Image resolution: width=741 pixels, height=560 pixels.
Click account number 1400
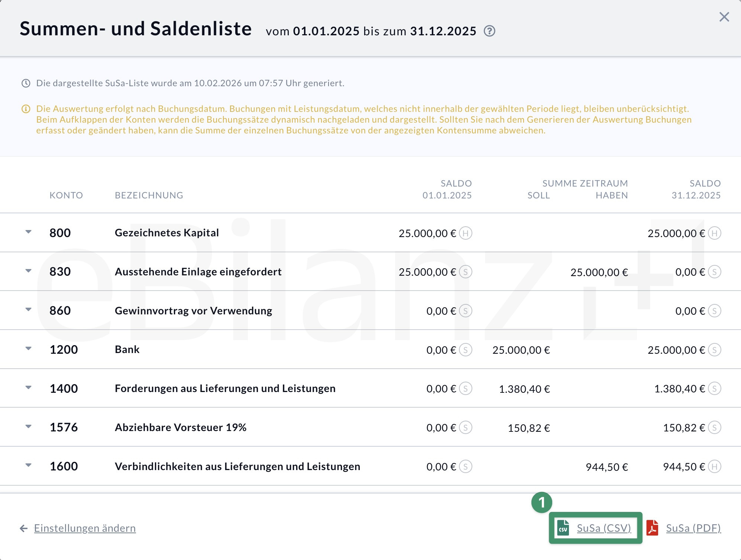tap(64, 388)
